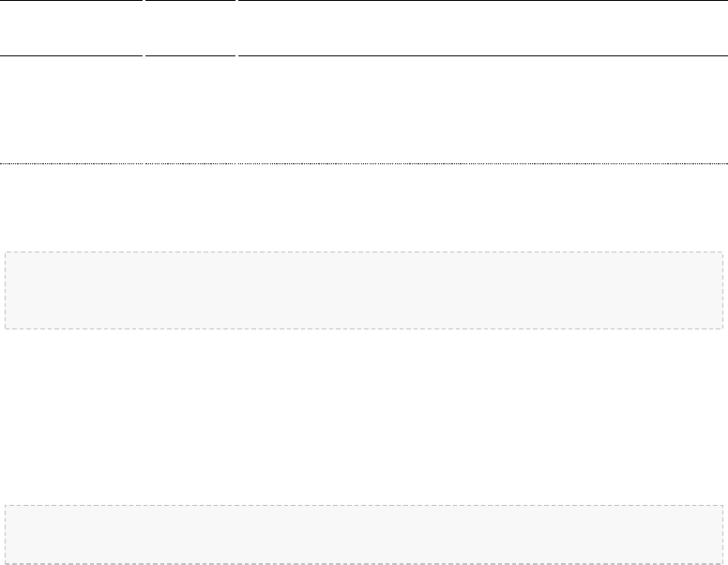This screenshot has height=565, width=728.
Task: Click the blank area below the dotted table line
Action: (364, 207)
